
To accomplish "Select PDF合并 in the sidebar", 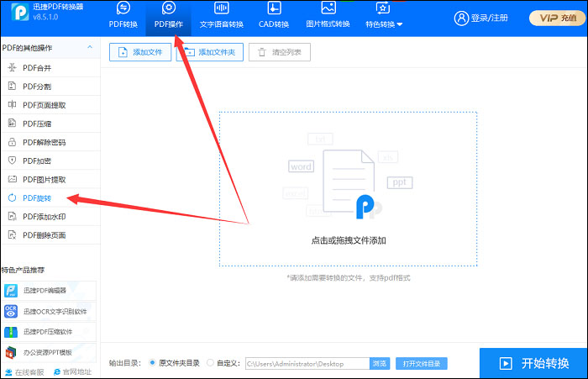I will 50,67.
